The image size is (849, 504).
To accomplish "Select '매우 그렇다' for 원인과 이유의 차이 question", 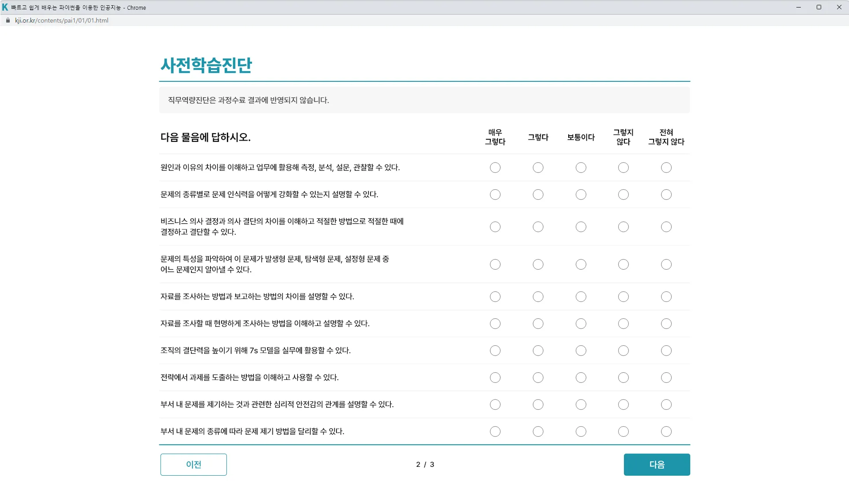I will point(495,168).
